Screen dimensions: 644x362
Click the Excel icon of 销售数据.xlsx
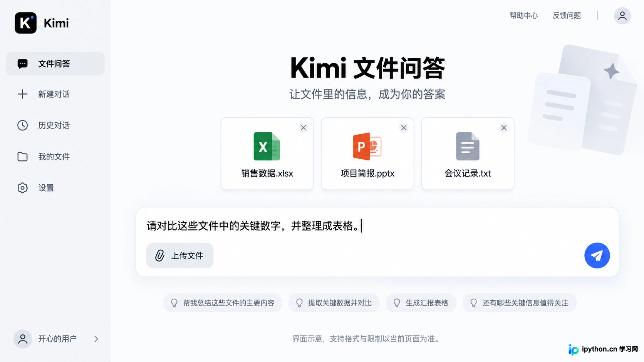click(267, 146)
